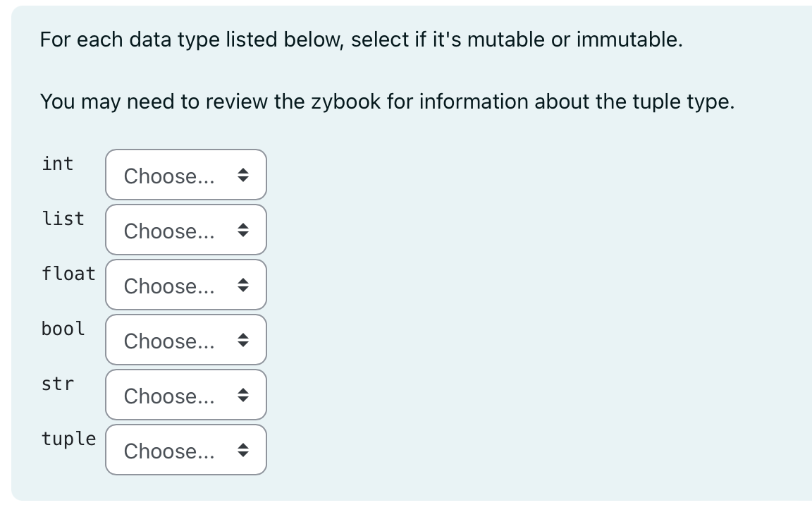812x505 pixels.
Task: Click the "list" code label
Action: point(63,219)
